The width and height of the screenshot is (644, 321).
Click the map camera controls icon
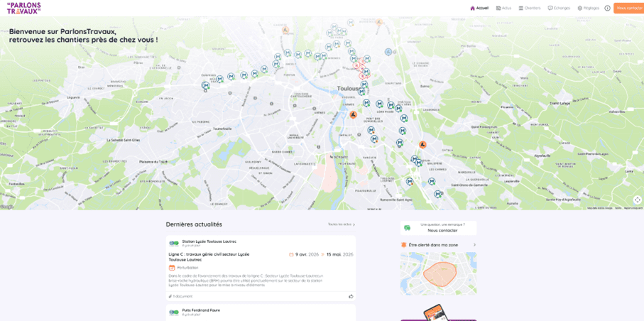(x=637, y=200)
